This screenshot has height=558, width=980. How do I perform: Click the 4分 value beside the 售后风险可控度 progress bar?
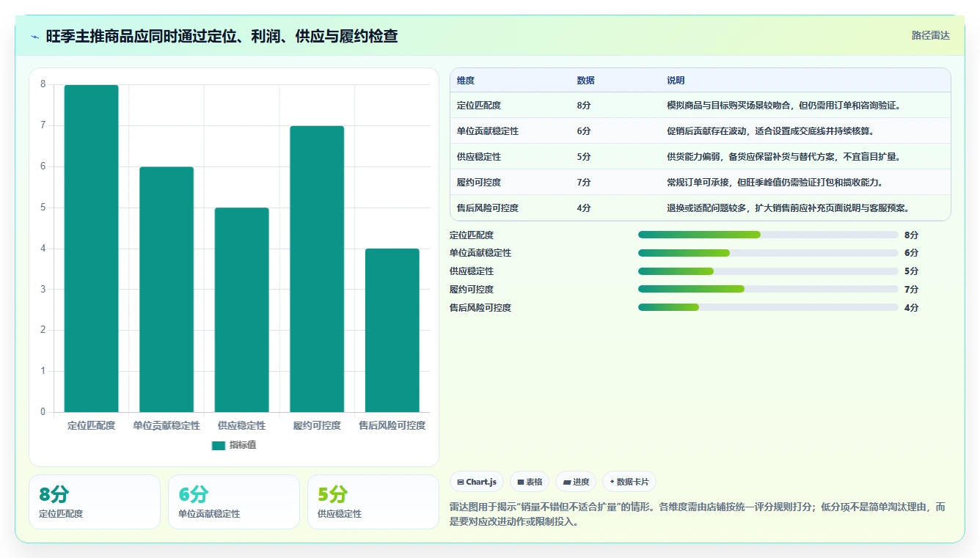click(x=911, y=308)
